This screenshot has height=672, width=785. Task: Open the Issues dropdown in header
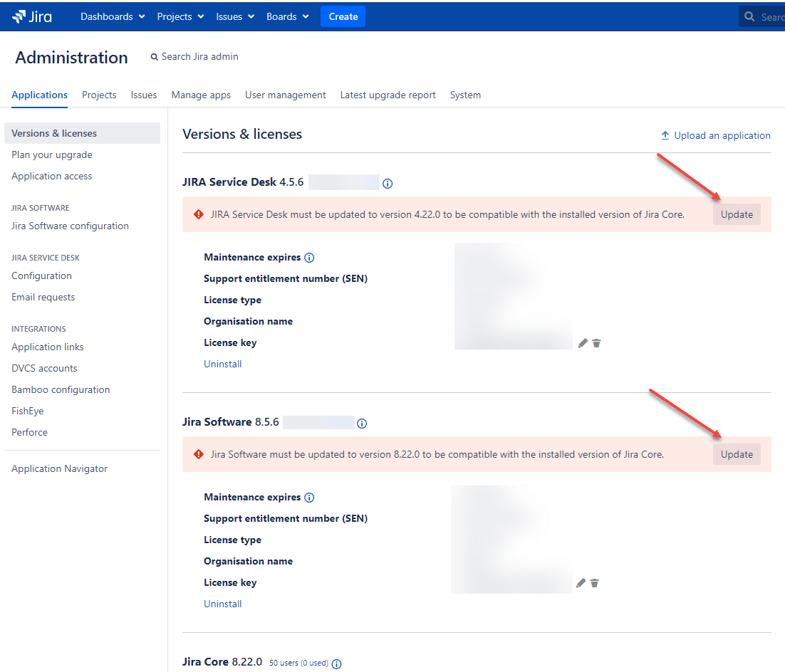point(235,16)
